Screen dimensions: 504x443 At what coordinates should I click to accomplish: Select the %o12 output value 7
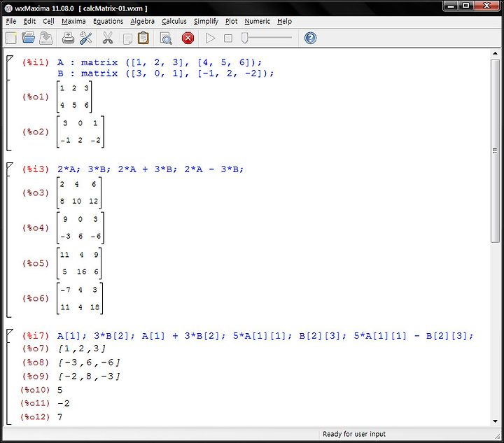pyautogui.click(x=59, y=417)
